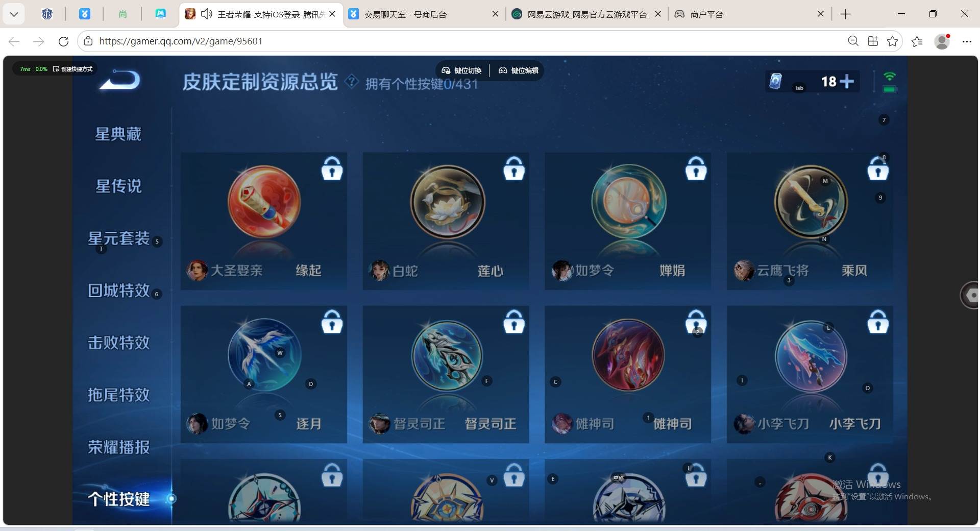The height and width of the screenshot is (531, 980).
Task: Switch to the 击败特效 category
Action: (118, 343)
